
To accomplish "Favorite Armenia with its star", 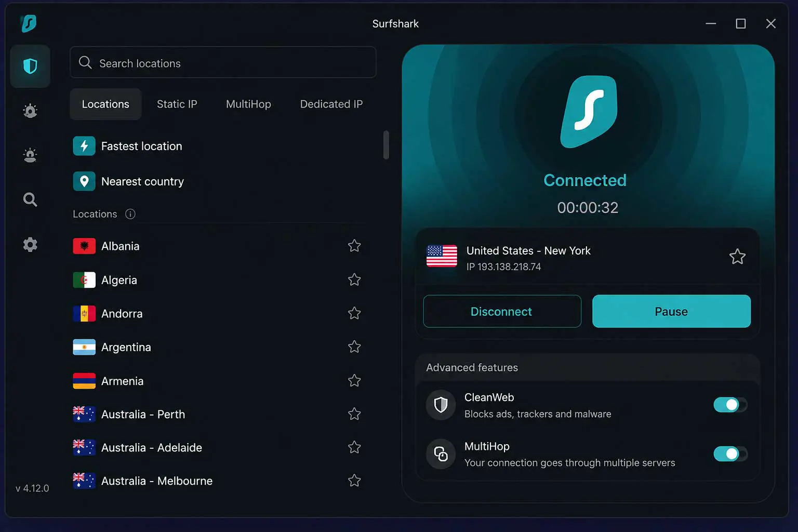I will coord(354,381).
